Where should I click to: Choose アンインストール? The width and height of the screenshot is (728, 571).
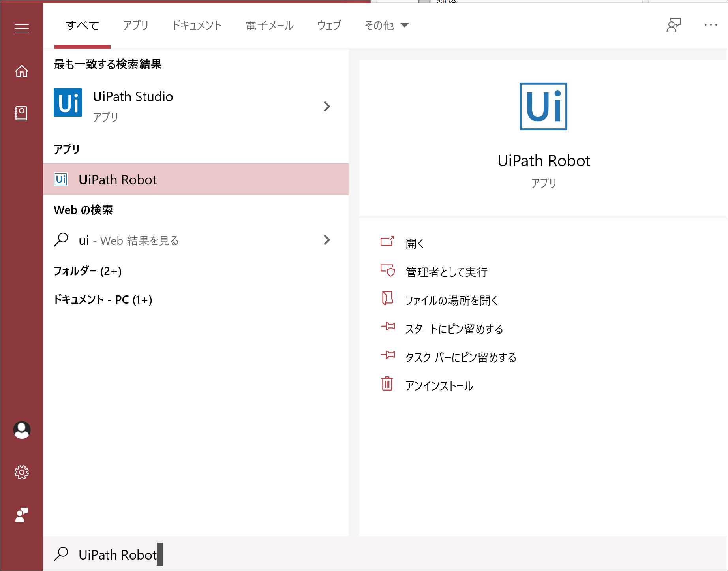(x=439, y=385)
